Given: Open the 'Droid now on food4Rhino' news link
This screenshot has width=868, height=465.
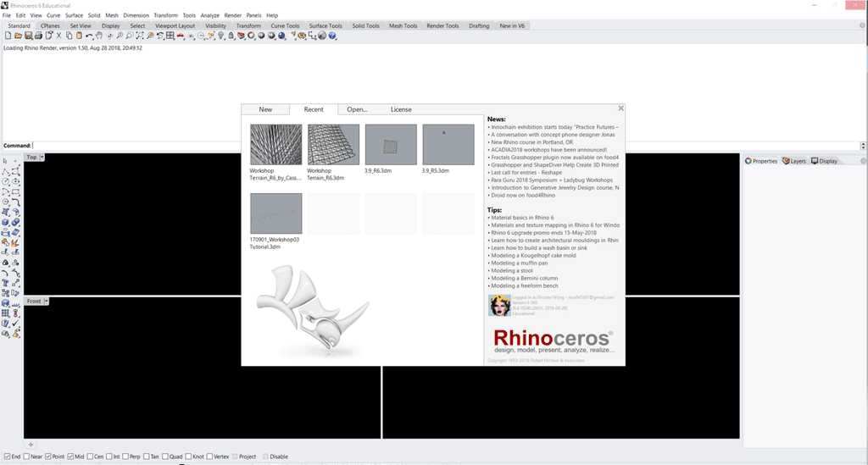Looking at the screenshot, I should point(523,195).
